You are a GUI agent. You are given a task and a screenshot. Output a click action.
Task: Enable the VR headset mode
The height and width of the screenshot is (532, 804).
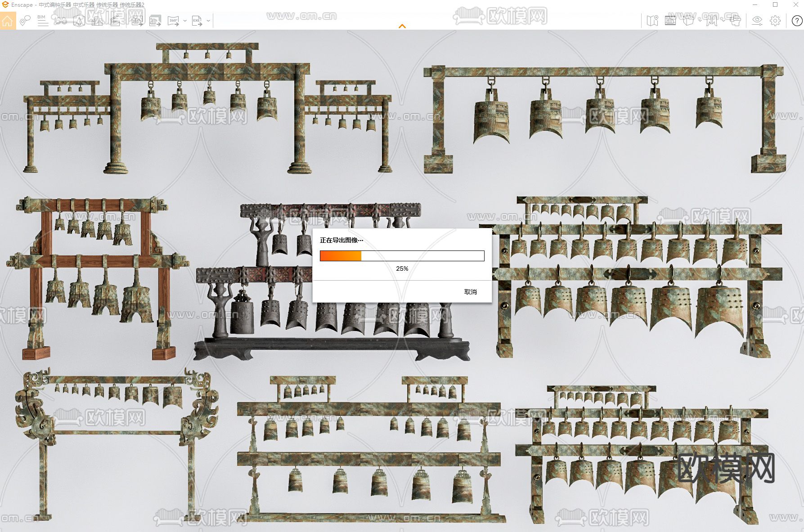(x=735, y=21)
